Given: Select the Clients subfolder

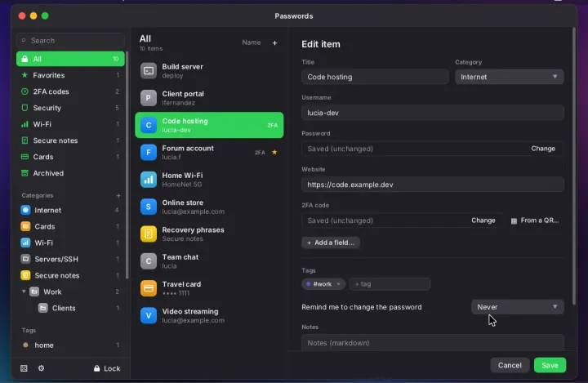Looking at the screenshot, I should [70, 309].
